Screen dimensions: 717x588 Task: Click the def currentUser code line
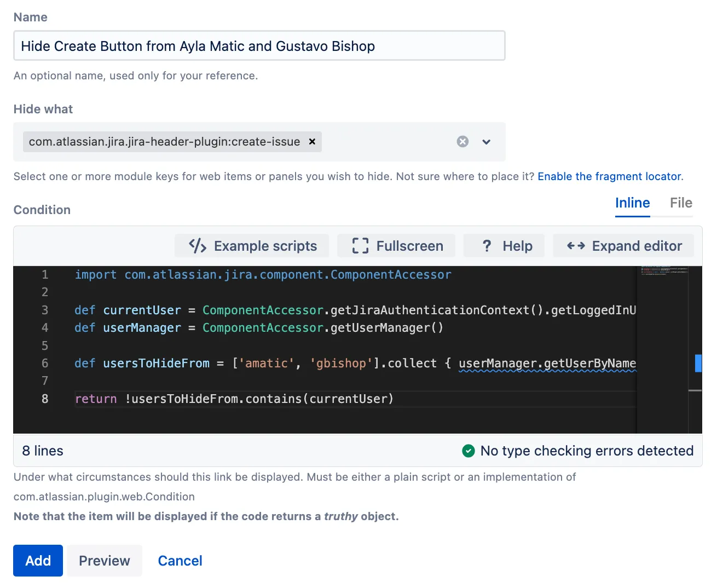pos(355,310)
